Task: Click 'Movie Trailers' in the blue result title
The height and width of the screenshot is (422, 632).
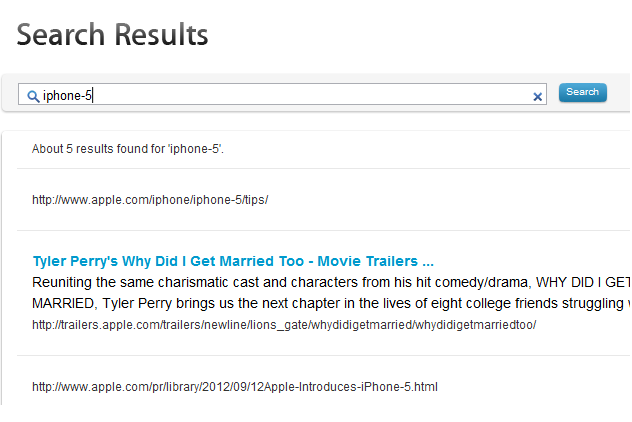Action: (367, 261)
